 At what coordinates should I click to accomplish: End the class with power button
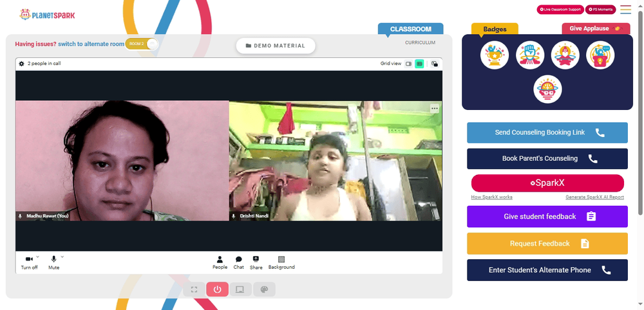[217, 289]
